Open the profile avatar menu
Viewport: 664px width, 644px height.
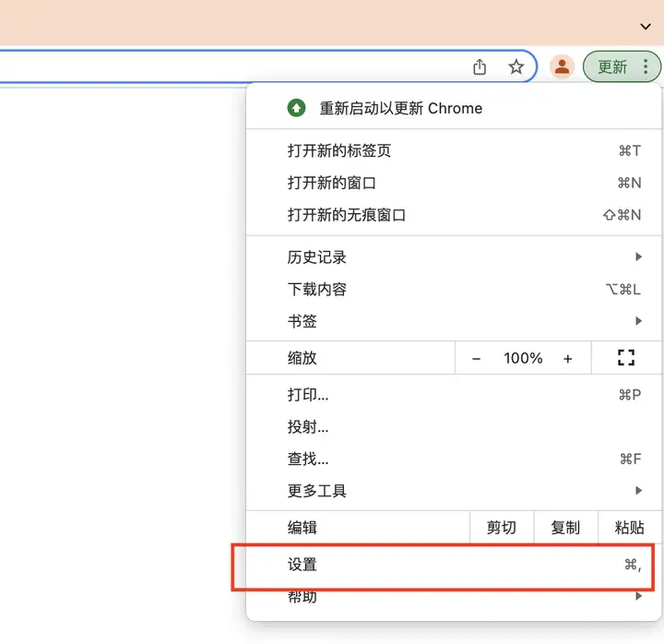[562, 66]
